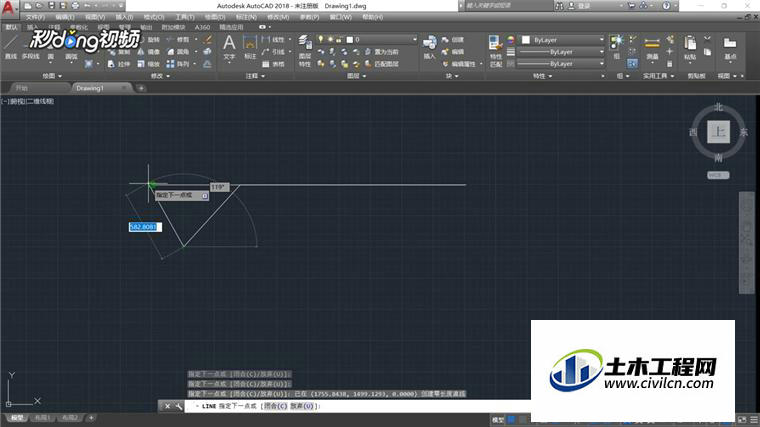
Task: Click the Fillet (圆角) tool
Action: point(177,52)
